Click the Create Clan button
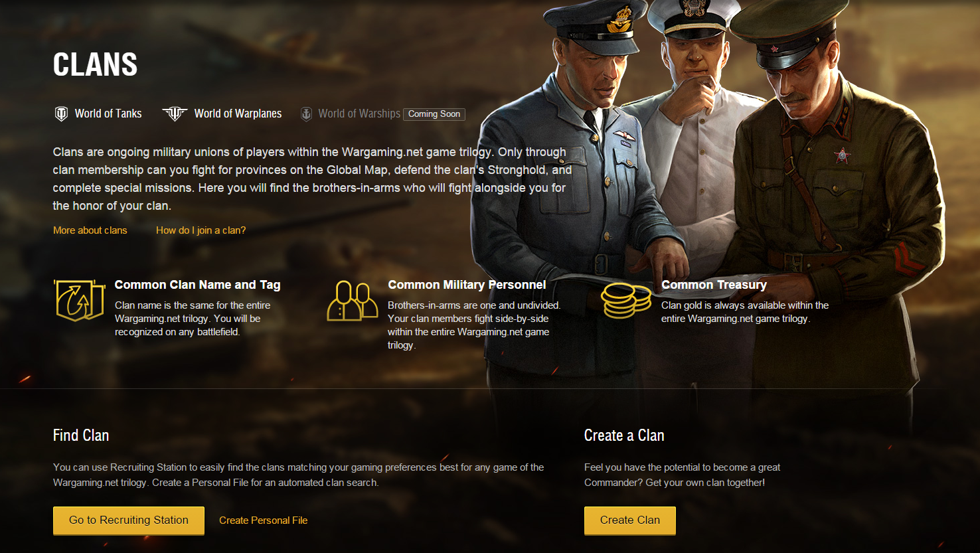 [630, 520]
